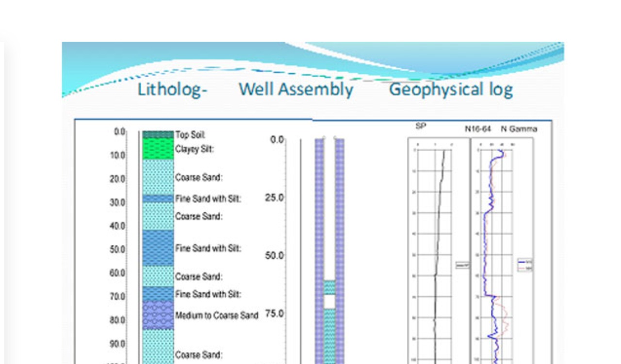Click the "20.0" depth value
621x364 pixels.
pyautogui.click(x=117, y=179)
